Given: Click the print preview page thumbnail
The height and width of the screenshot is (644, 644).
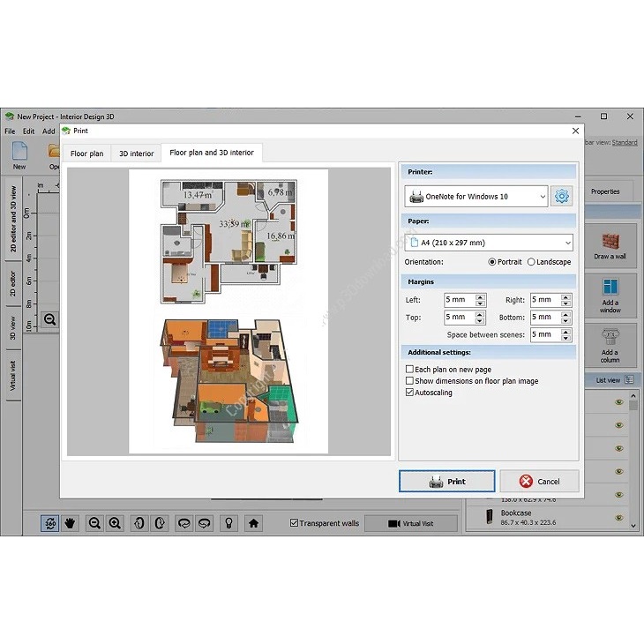Looking at the screenshot, I should 228,311.
